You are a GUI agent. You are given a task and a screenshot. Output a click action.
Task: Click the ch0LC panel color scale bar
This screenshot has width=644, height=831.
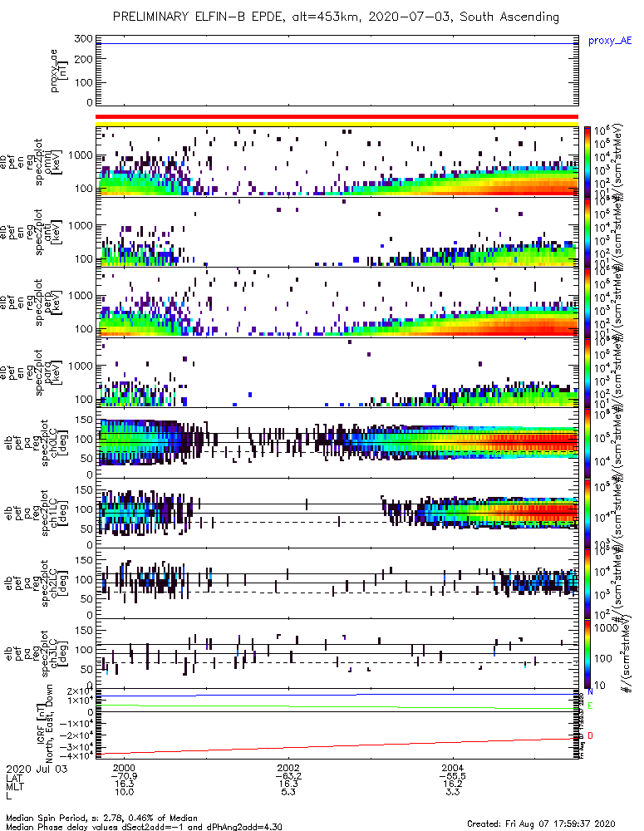click(x=587, y=443)
